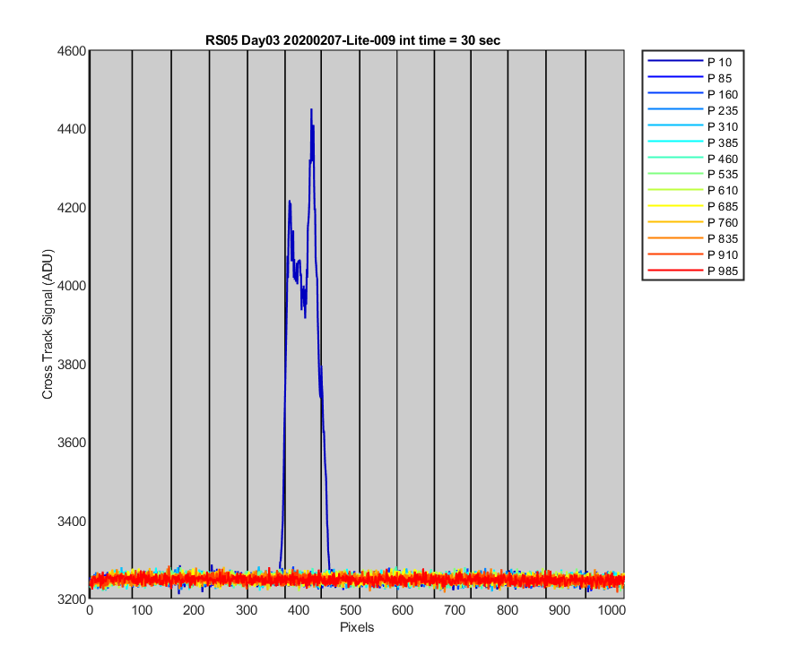
Task: Click y-axis tick label 3600
Action: pos(72,444)
